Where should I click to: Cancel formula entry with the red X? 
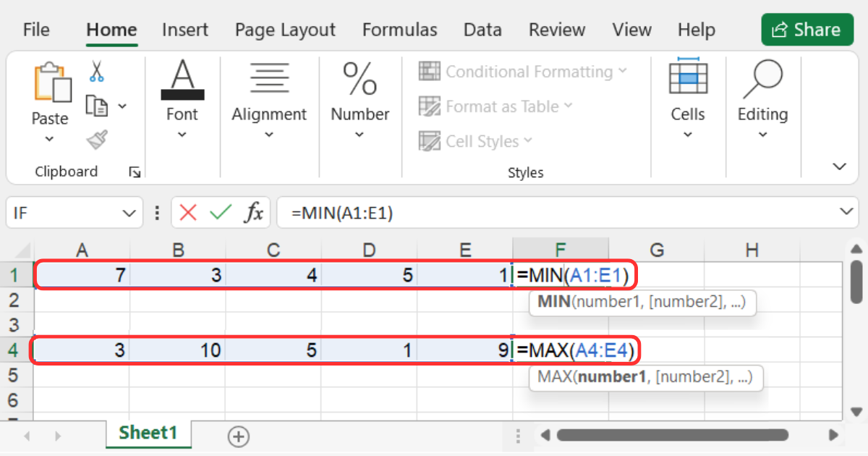187,212
